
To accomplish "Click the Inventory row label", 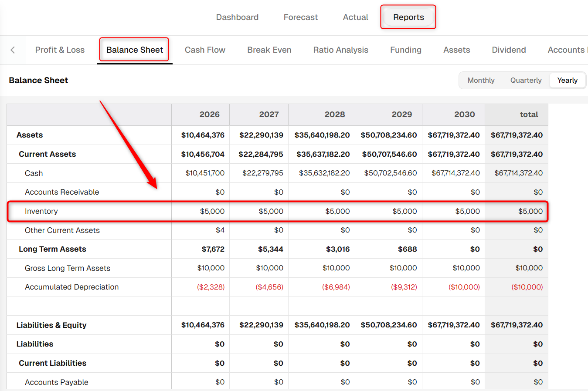I will (41, 211).
